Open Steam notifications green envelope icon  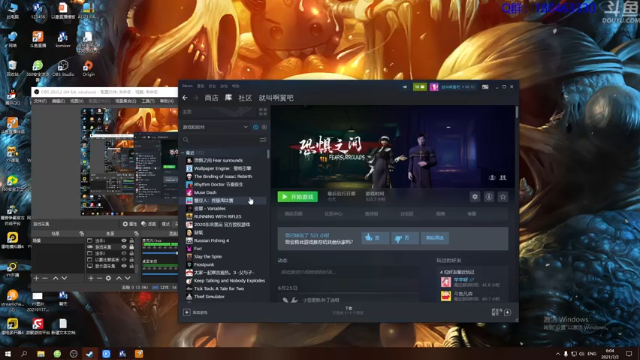(420, 87)
